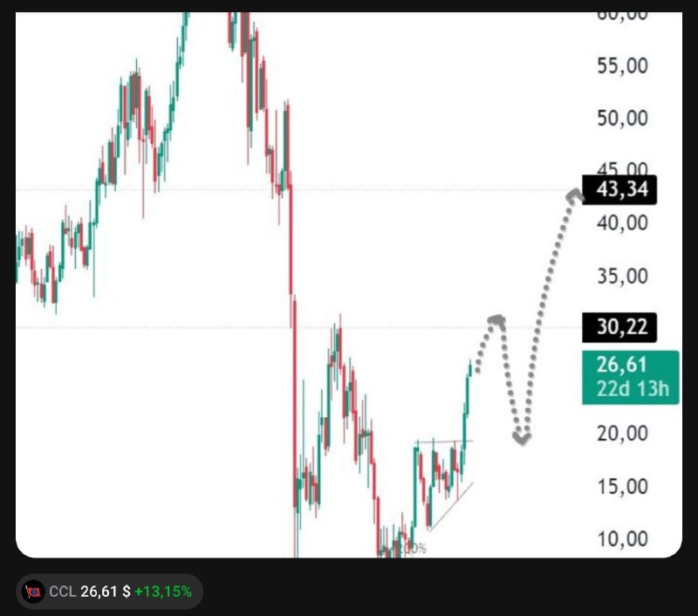Click the CCL ticker logo icon

coord(33,592)
